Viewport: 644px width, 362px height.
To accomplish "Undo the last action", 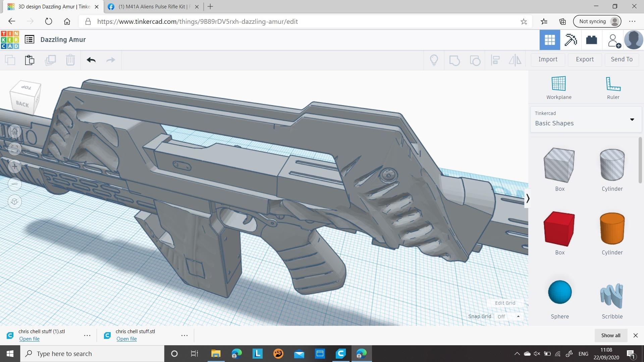I will pyautogui.click(x=91, y=60).
